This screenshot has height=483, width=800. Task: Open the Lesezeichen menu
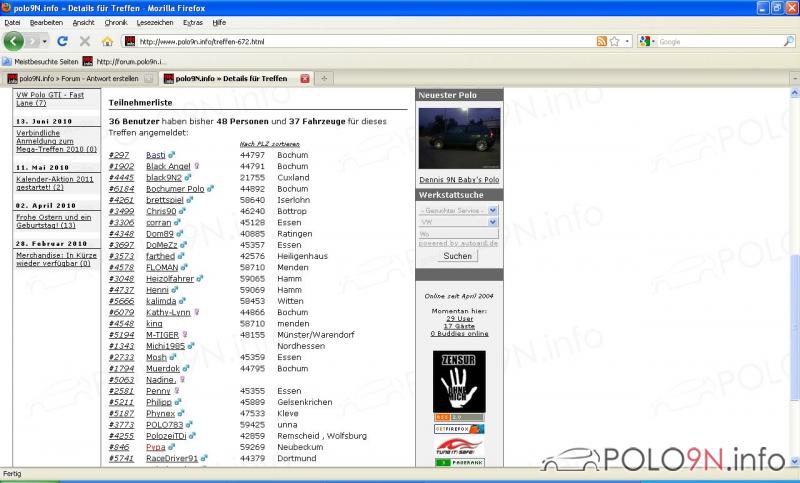tap(154, 22)
